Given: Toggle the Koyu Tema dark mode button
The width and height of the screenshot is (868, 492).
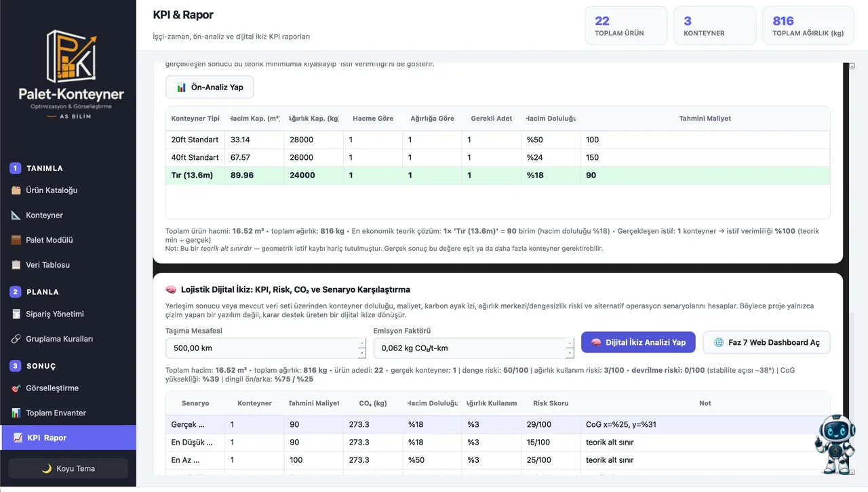Looking at the screenshot, I should [x=68, y=468].
